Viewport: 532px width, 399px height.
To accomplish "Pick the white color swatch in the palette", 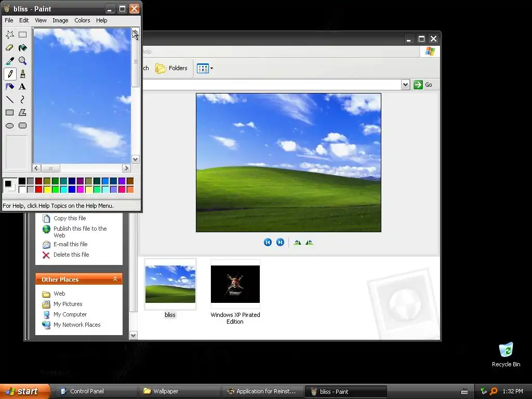I will point(22,189).
